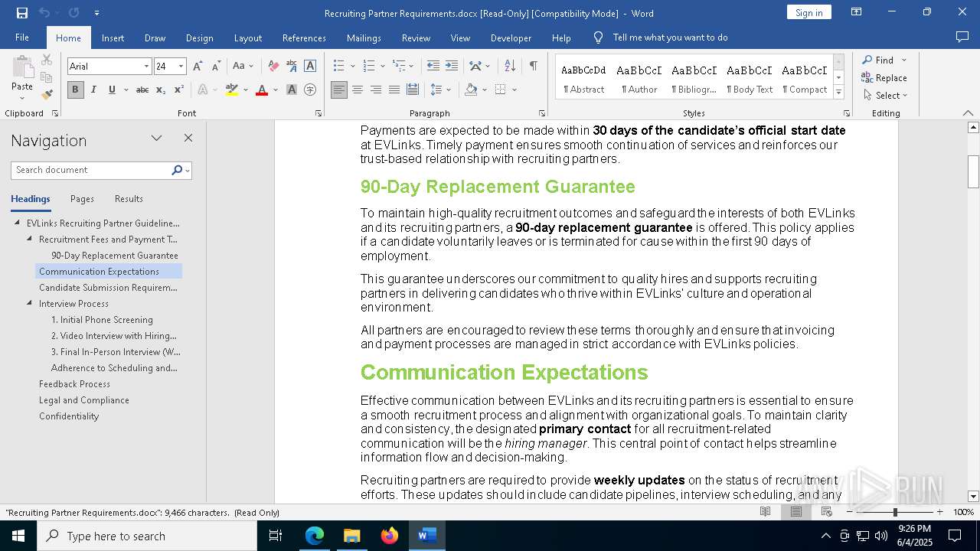Switch to the Review tab
The height and width of the screenshot is (551, 980).
click(x=416, y=37)
